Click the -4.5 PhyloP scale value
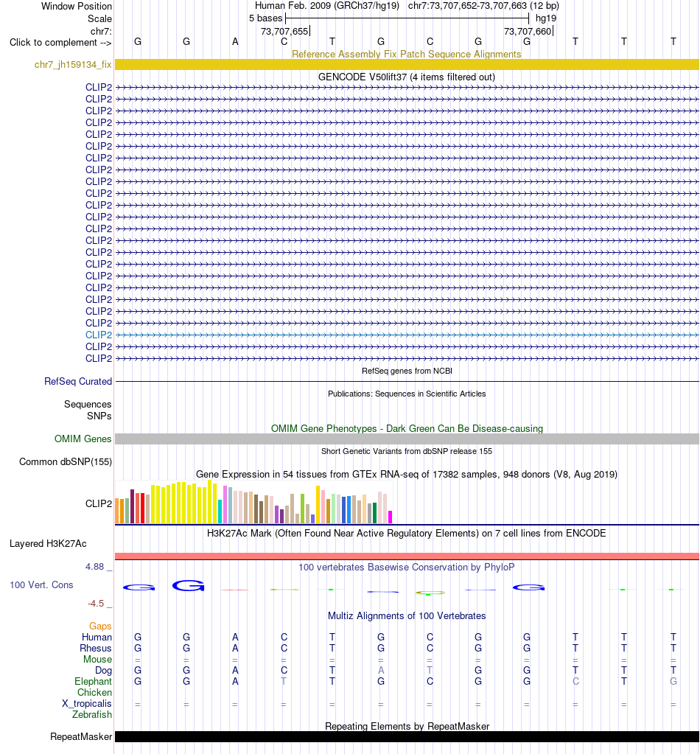700x754 pixels. click(96, 603)
